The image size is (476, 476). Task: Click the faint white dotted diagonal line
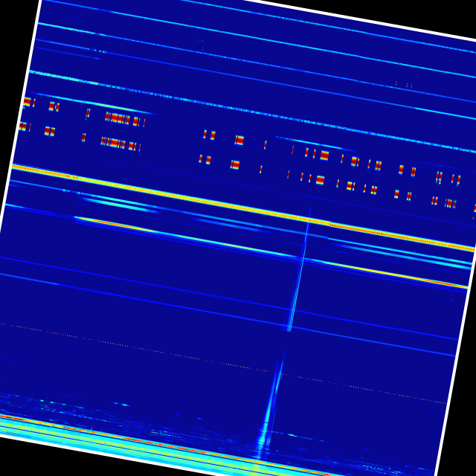(x=223, y=363)
